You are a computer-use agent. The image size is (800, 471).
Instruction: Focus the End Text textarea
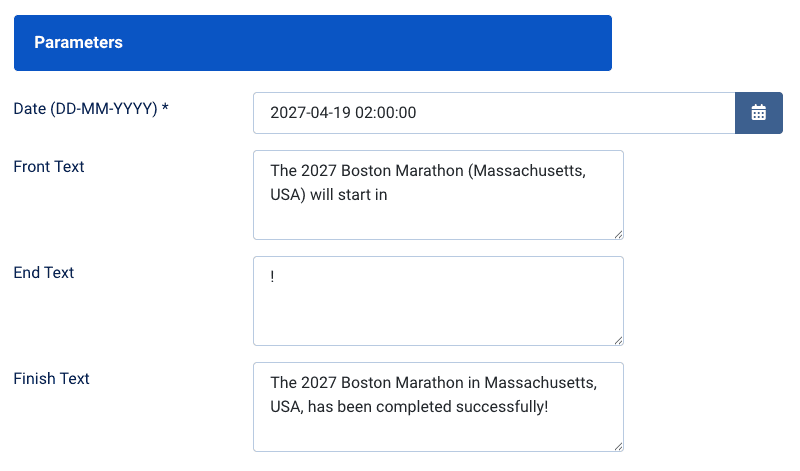coord(438,301)
